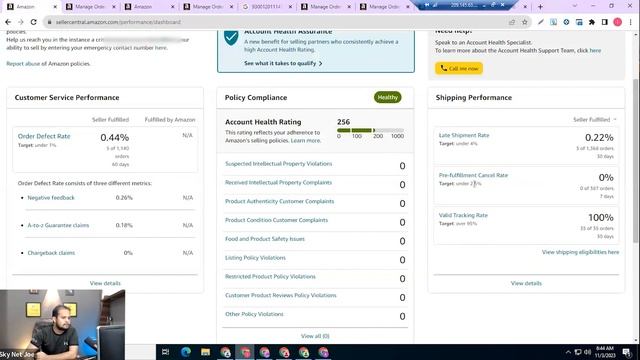Open Suspected Intellectual Property Violations
640x360 pixels.
(x=278, y=164)
